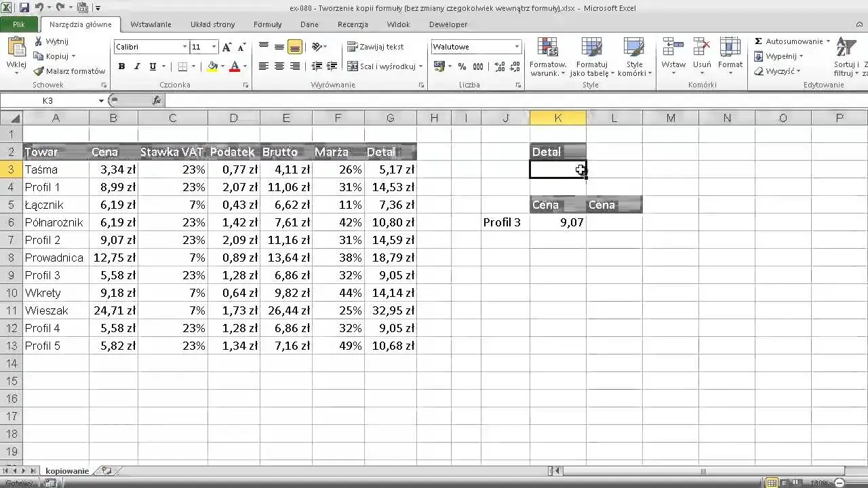This screenshot has width=868, height=488.
Task: Activate Malarz formatów (Format Painter)
Action: pyautogui.click(x=70, y=71)
